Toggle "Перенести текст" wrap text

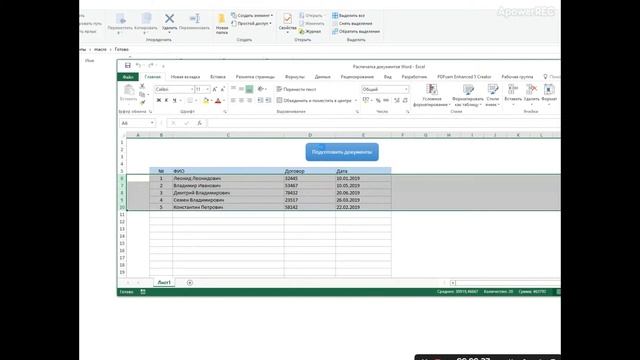tap(297, 89)
